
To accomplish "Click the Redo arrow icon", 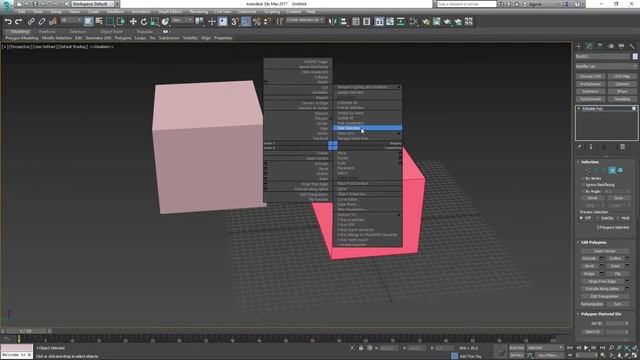I will tap(18, 22).
